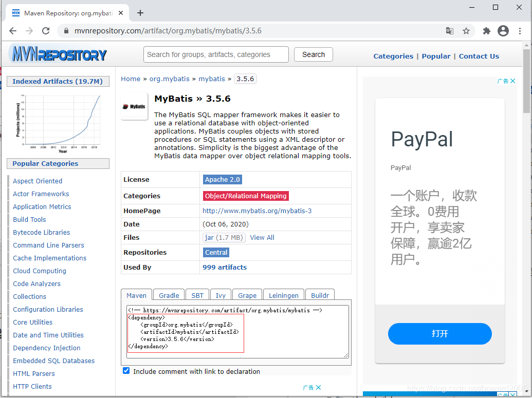Open Application Metrics category

tap(42, 207)
